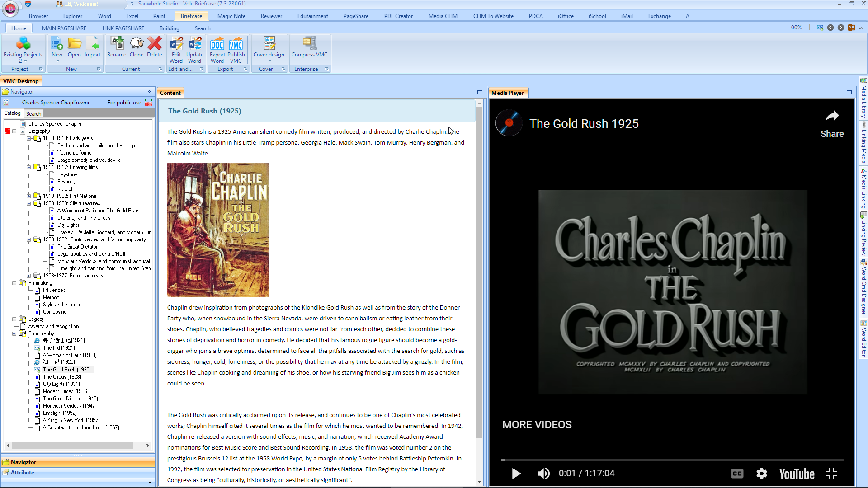868x488 pixels.
Task: Seek on the video progress bar
Action: click(x=672, y=460)
